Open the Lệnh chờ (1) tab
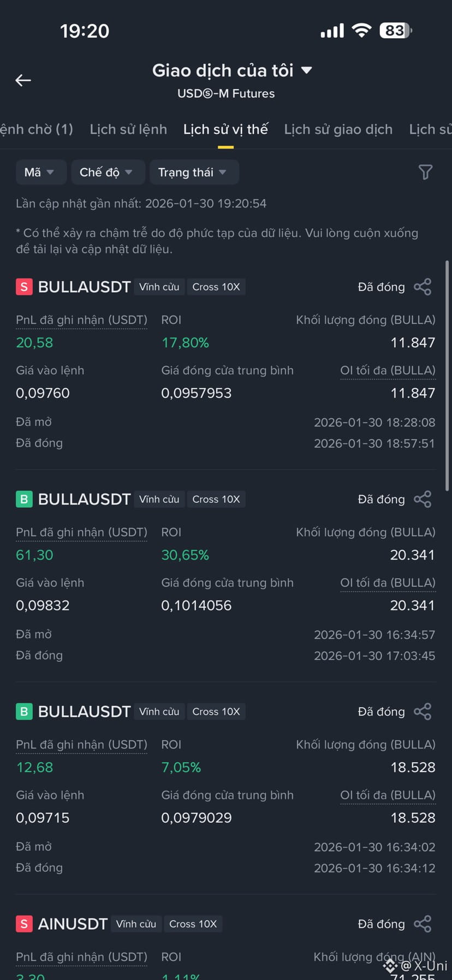 coord(37,129)
